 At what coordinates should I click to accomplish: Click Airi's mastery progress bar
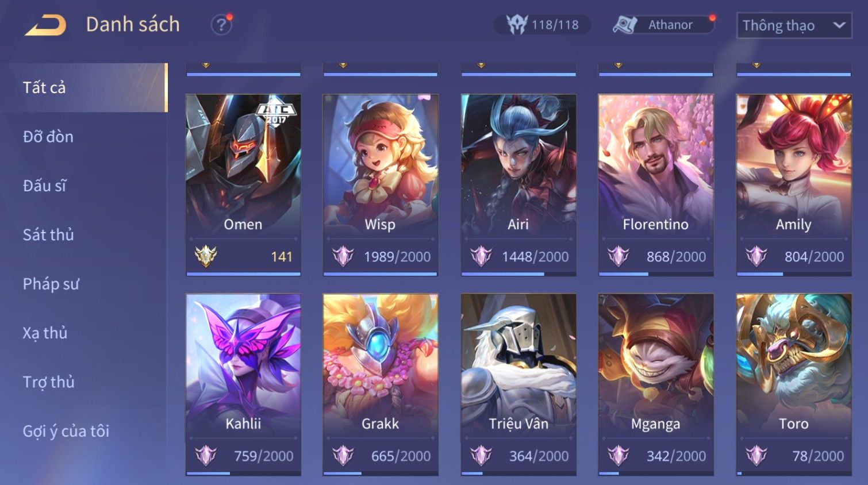pos(519,274)
